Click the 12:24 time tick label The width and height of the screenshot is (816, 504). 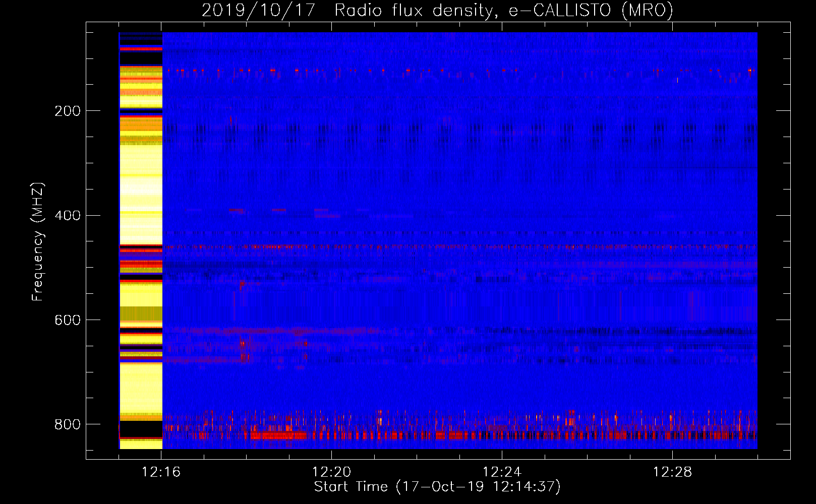tap(502, 472)
